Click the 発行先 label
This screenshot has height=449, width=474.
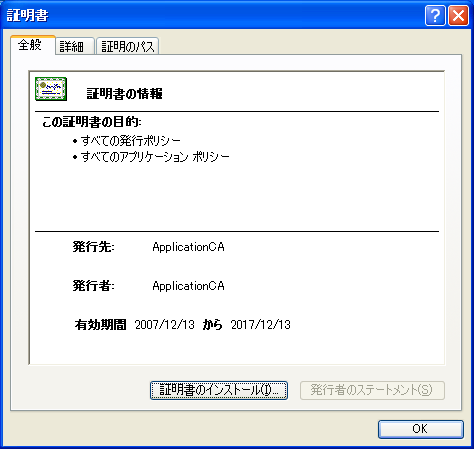pyautogui.click(x=93, y=247)
